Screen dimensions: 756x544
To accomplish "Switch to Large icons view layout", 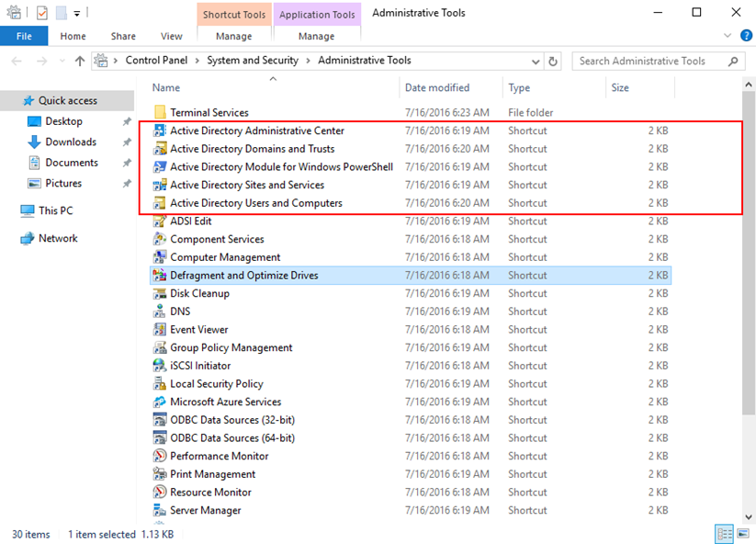I will [x=743, y=534].
